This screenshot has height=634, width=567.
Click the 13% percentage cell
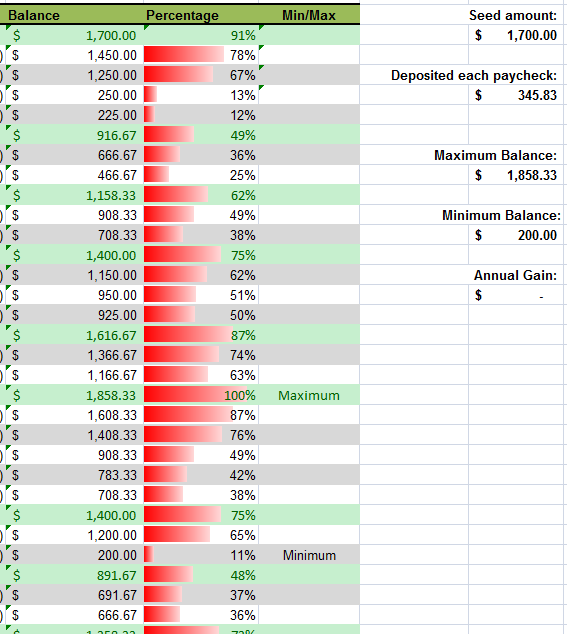click(x=201, y=95)
